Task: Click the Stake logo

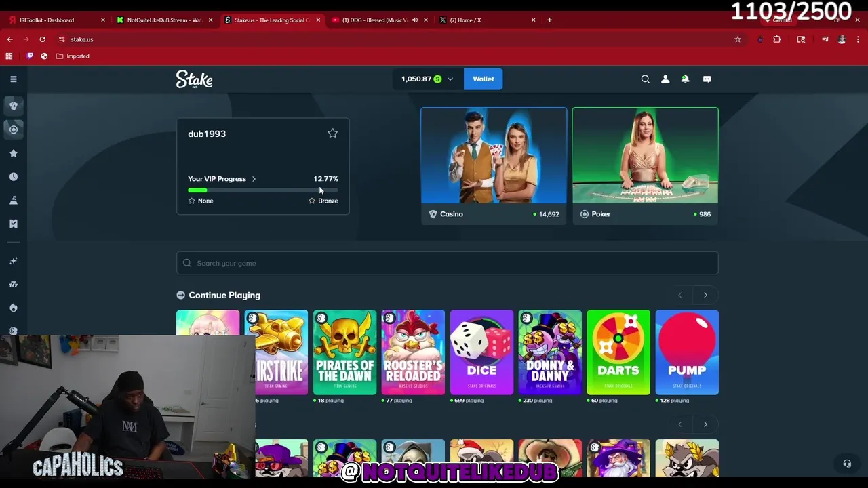Action: [195, 79]
